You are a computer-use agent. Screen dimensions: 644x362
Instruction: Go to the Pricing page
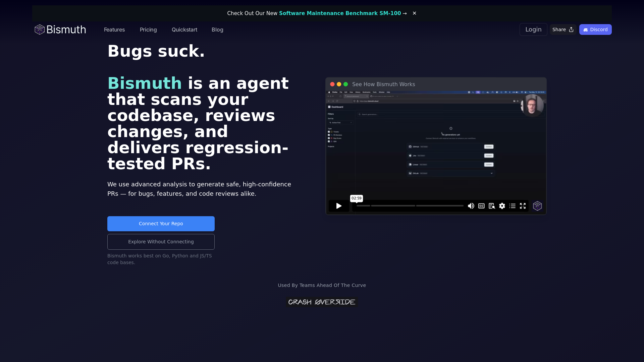(148, 29)
